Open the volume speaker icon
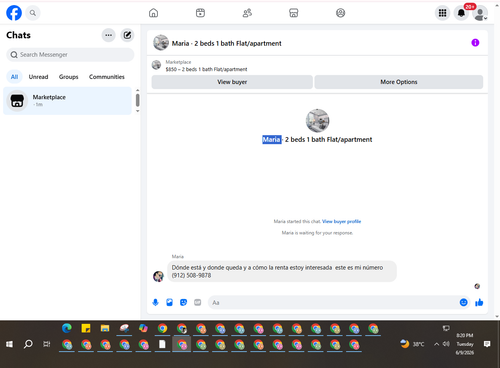 pos(446,344)
